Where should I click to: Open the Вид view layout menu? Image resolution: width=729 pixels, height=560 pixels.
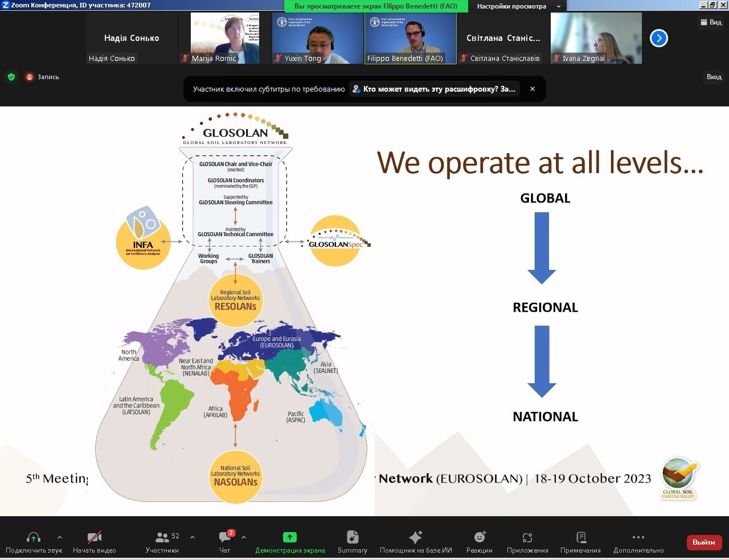click(711, 22)
